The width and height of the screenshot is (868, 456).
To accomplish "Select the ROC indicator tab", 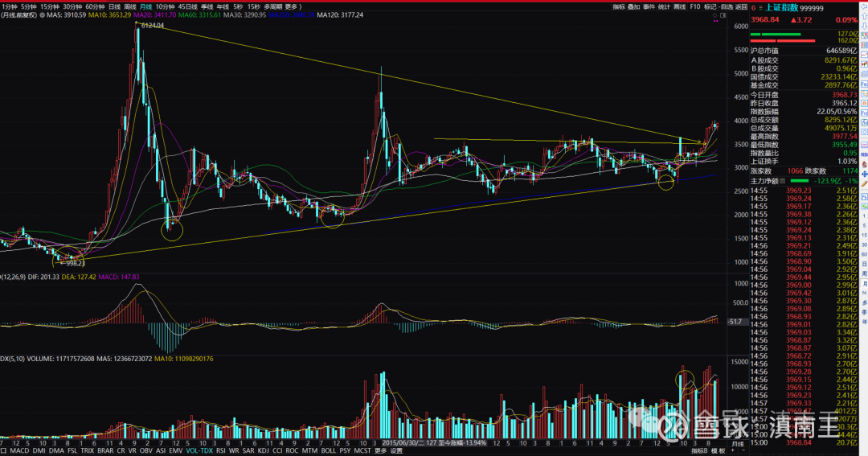I will [292, 450].
